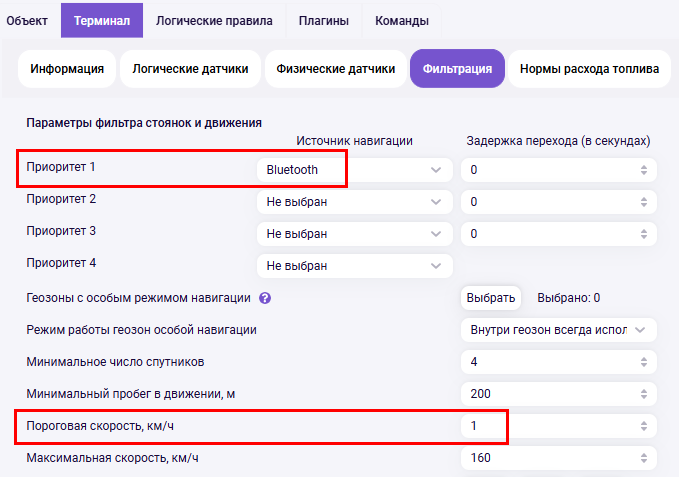Open help icon for special navigation geozones
The height and width of the screenshot is (477, 679).
tap(265, 298)
